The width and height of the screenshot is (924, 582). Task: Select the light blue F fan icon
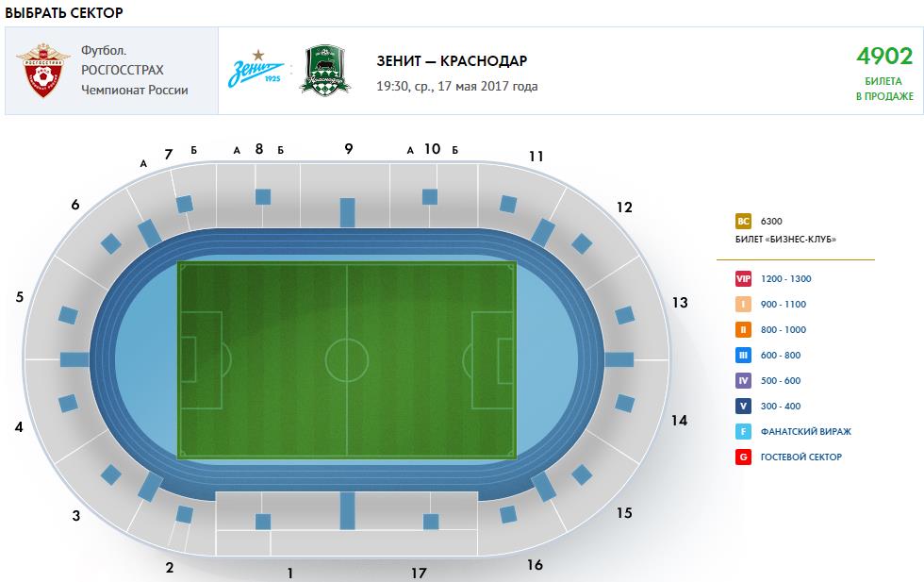743,432
